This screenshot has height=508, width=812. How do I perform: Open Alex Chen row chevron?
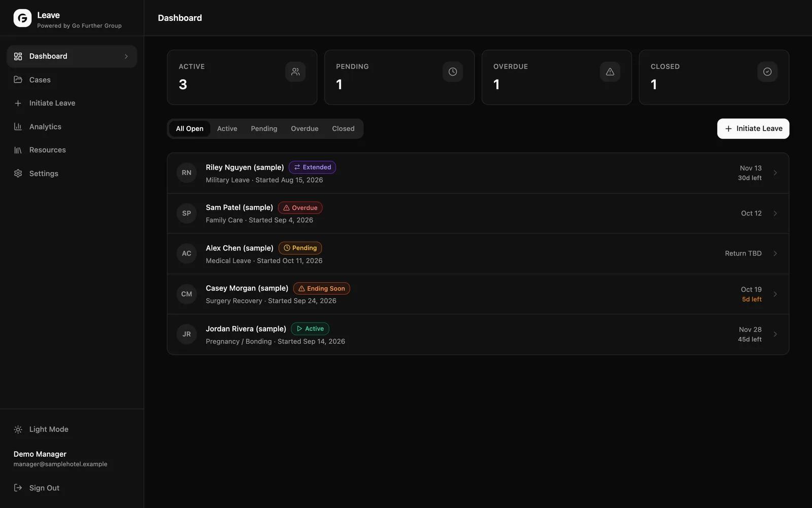coord(775,253)
